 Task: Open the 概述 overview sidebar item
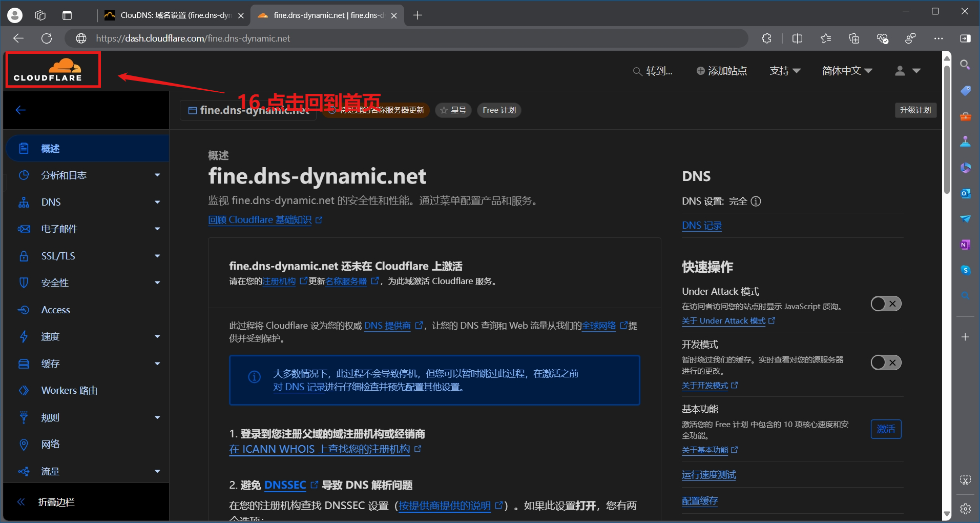[x=87, y=149]
